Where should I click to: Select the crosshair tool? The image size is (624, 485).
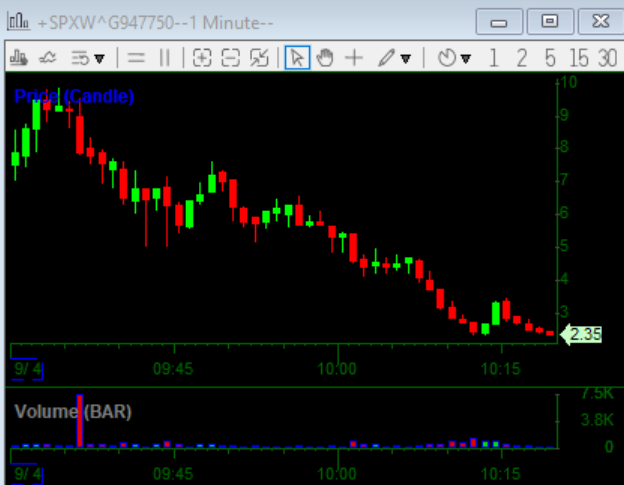pyautogui.click(x=354, y=58)
